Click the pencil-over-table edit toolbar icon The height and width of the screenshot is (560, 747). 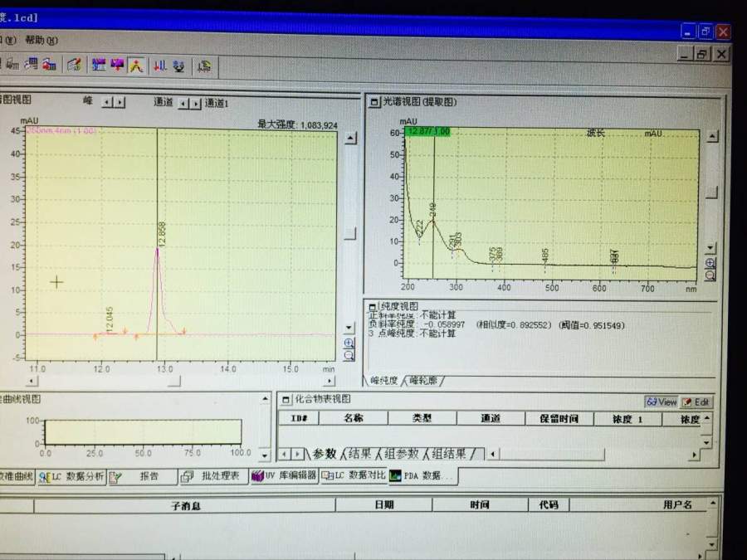[x=75, y=65]
